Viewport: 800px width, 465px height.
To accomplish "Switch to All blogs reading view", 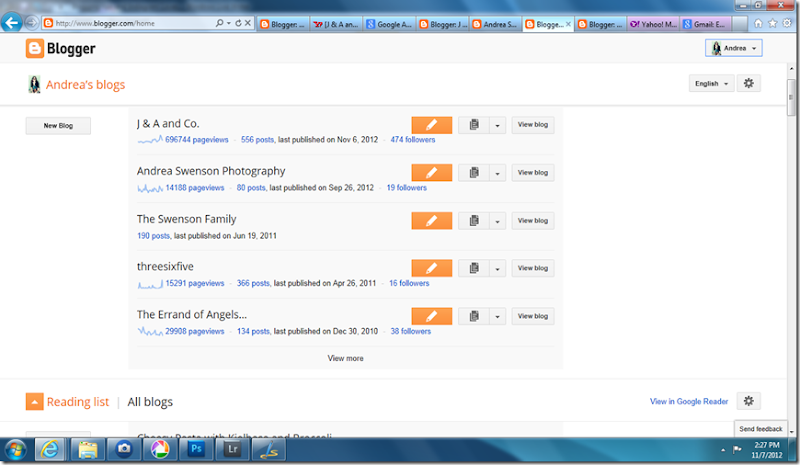I will click(x=150, y=402).
